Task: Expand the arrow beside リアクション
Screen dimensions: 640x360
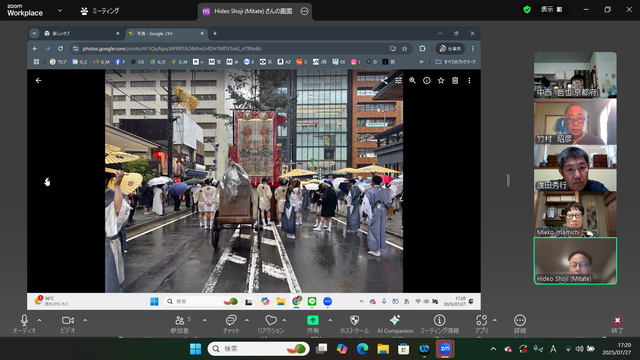Action: point(284,320)
